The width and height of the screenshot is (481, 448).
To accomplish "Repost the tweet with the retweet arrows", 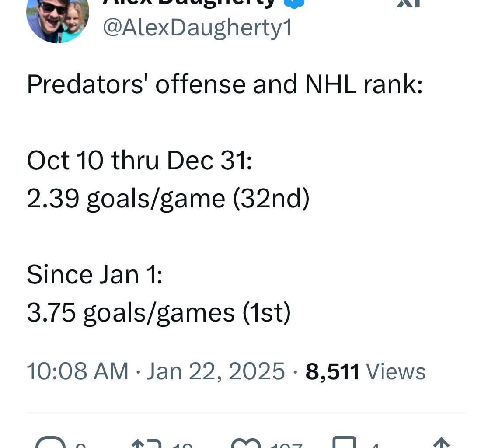I will point(146,443).
